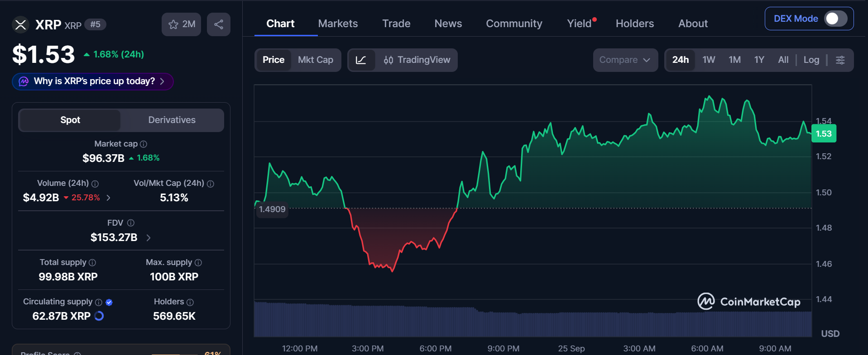Open the Holders tab

635,24
